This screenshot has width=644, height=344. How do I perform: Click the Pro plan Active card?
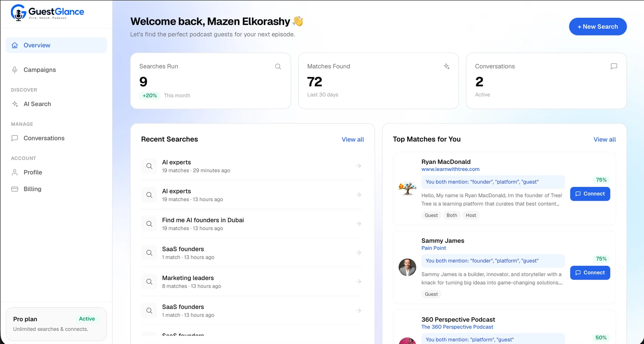pos(56,324)
